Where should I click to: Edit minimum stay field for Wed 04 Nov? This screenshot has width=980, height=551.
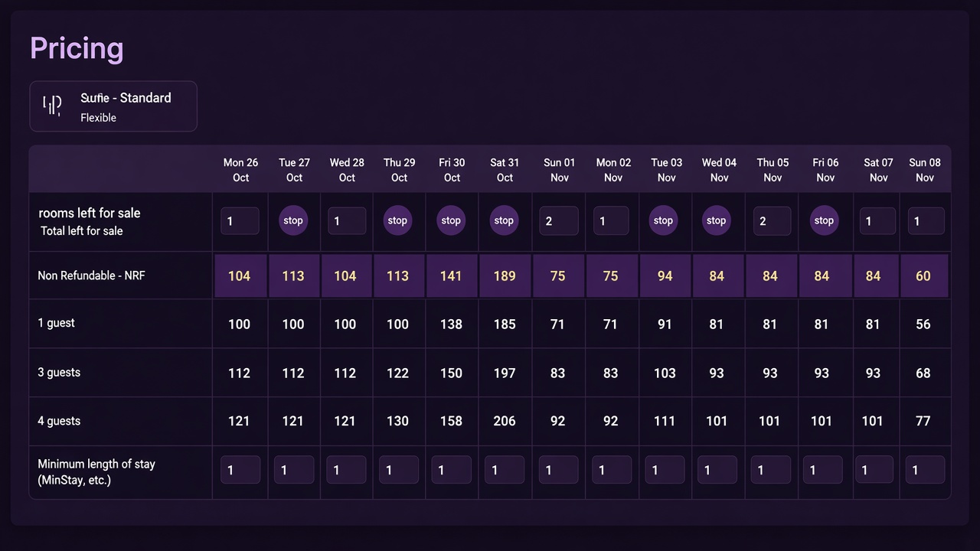tap(717, 470)
